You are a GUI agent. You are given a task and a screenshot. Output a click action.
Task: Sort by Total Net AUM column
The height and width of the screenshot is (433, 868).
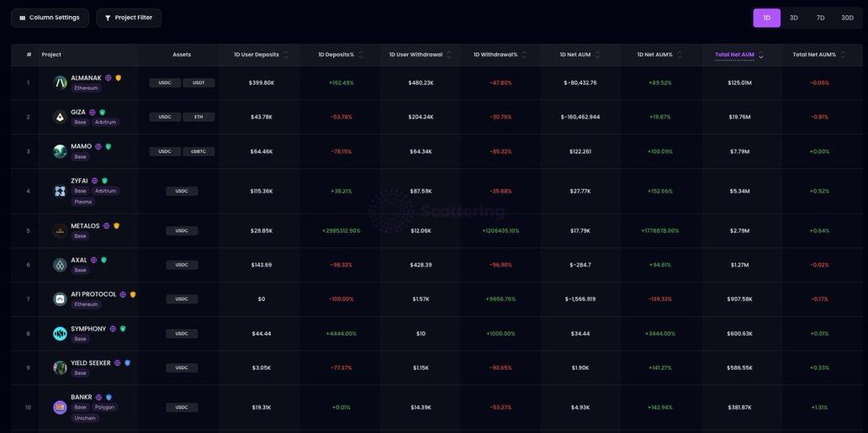[735, 55]
